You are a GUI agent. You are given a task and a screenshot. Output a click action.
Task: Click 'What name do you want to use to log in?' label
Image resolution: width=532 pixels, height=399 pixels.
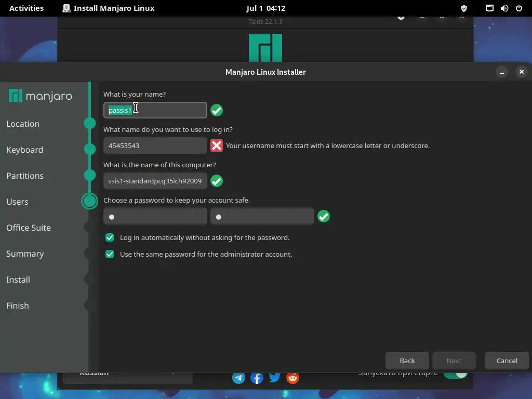pos(168,129)
